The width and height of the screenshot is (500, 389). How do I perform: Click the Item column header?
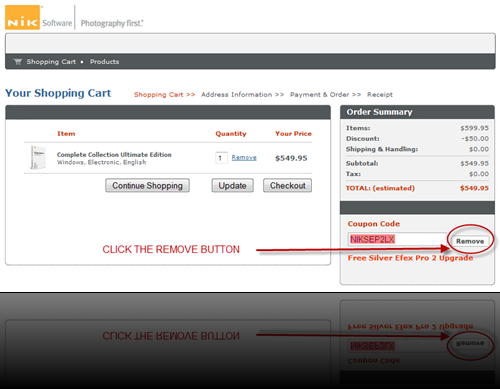(x=66, y=134)
